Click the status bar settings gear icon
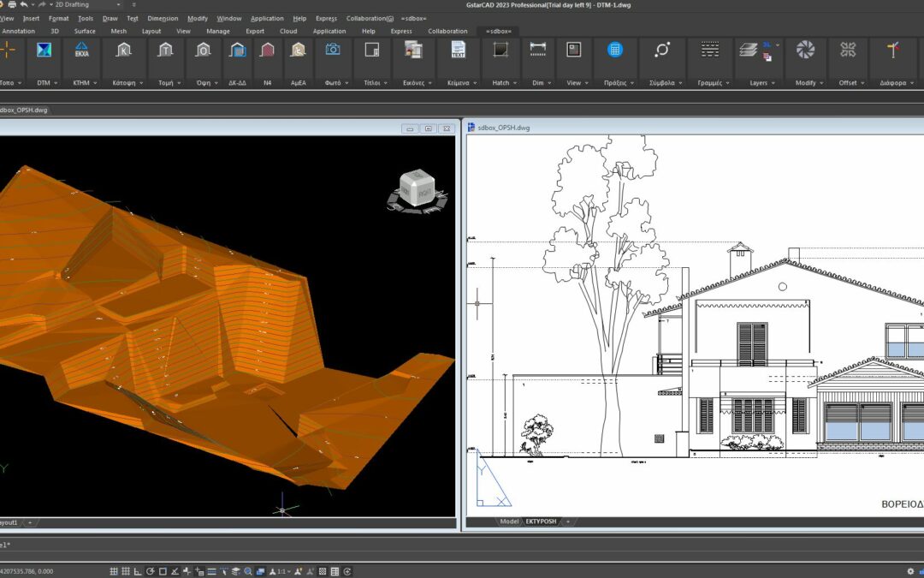 [x=910, y=571]
